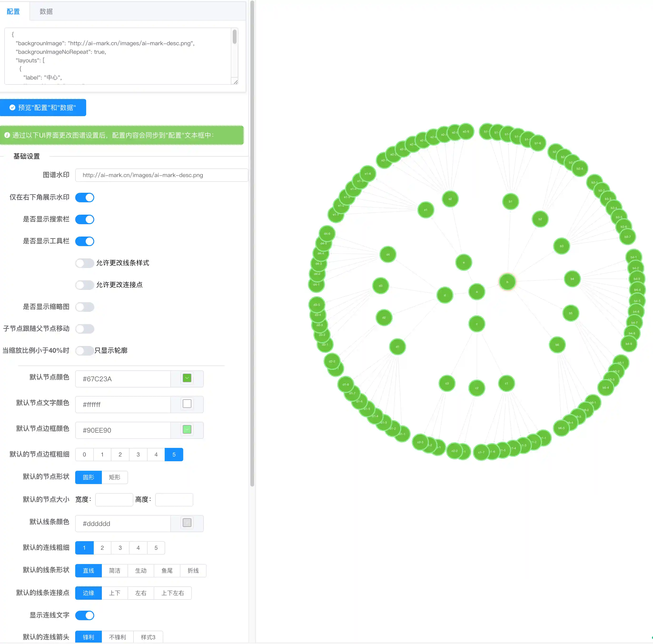This screenshot has width=653, height=644.
Task: Open the 默认节点颜色 color picker dropdown
Action: pos(187,378)
